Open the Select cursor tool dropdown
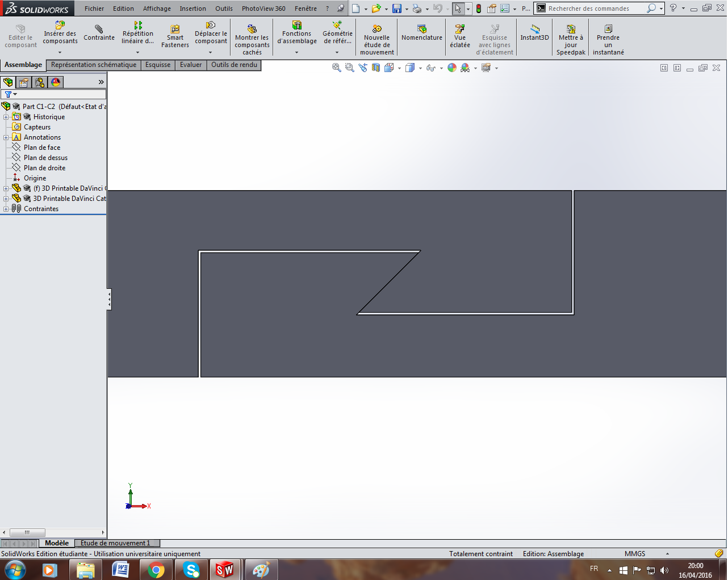 click(468, 9)
